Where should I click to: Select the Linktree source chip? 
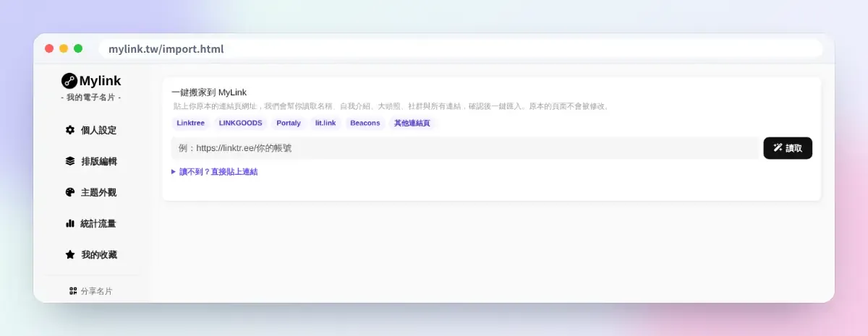click(x=191, y=123)
